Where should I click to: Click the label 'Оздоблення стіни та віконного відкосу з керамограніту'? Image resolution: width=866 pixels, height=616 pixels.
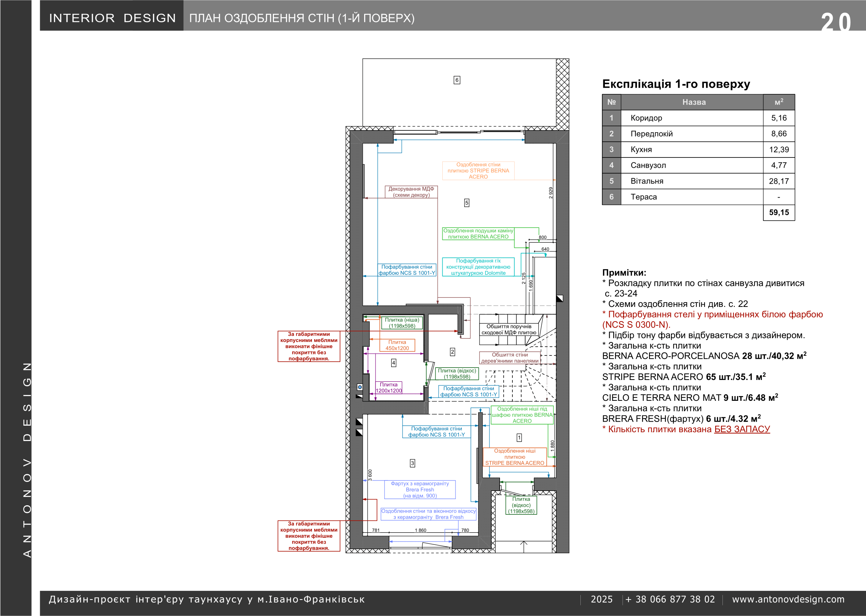[428, 514]
